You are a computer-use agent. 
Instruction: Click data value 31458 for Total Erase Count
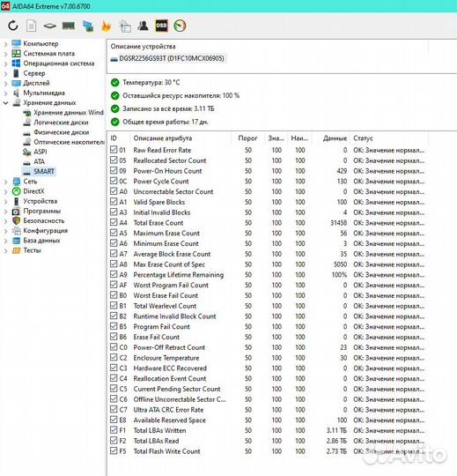pyautogui.click(x=338, y=223)
